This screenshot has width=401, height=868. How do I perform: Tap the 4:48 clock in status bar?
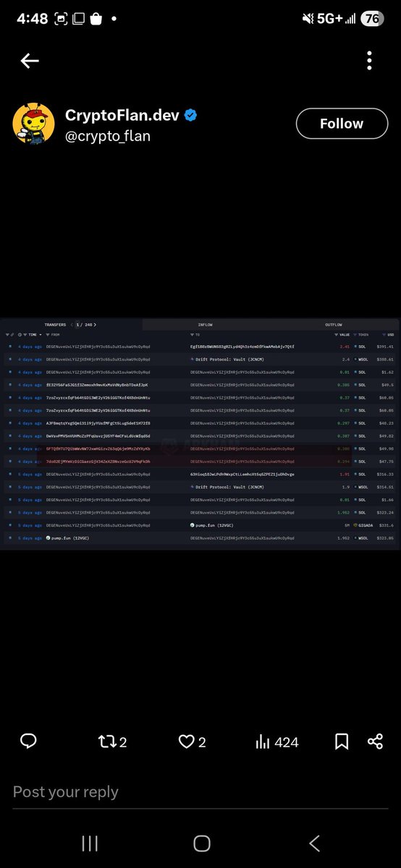click(x=31, y=18)
